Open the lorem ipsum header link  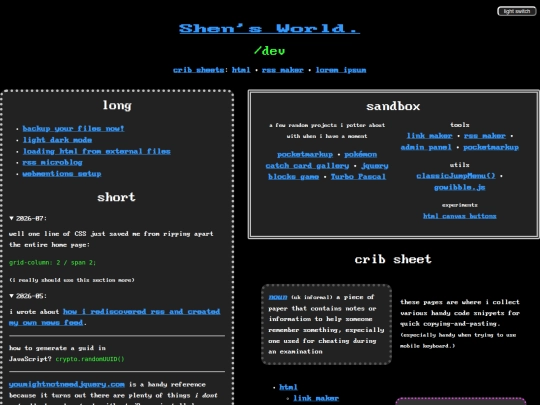click(x=341, y=70)
